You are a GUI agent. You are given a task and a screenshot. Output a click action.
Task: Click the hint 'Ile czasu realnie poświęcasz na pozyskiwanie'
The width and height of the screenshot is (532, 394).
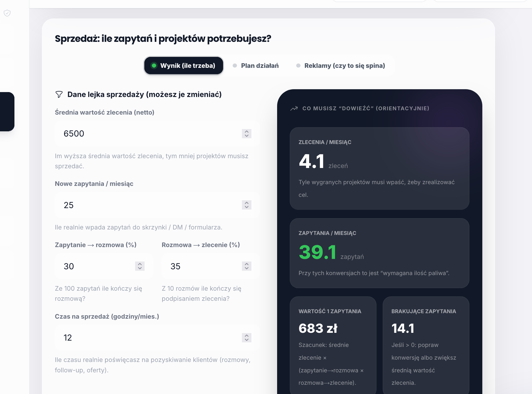tap(153, 365)
